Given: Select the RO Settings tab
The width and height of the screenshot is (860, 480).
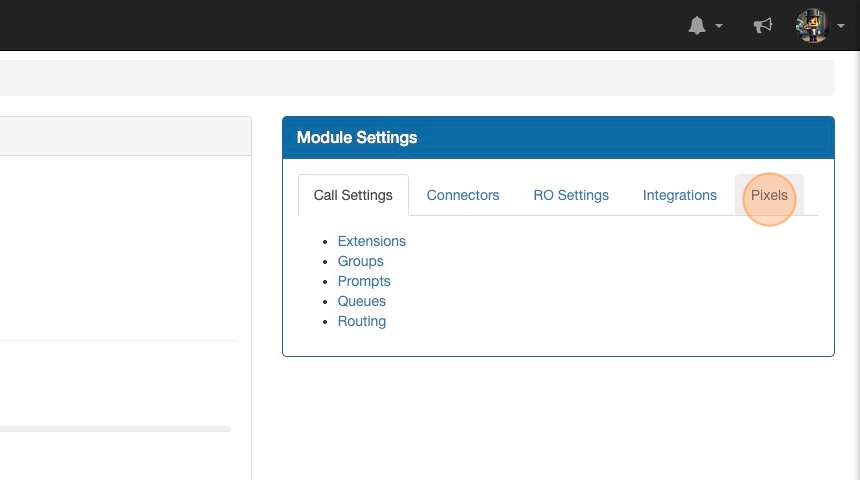Looking at the screenshot, I should click(x=571, y=195).
